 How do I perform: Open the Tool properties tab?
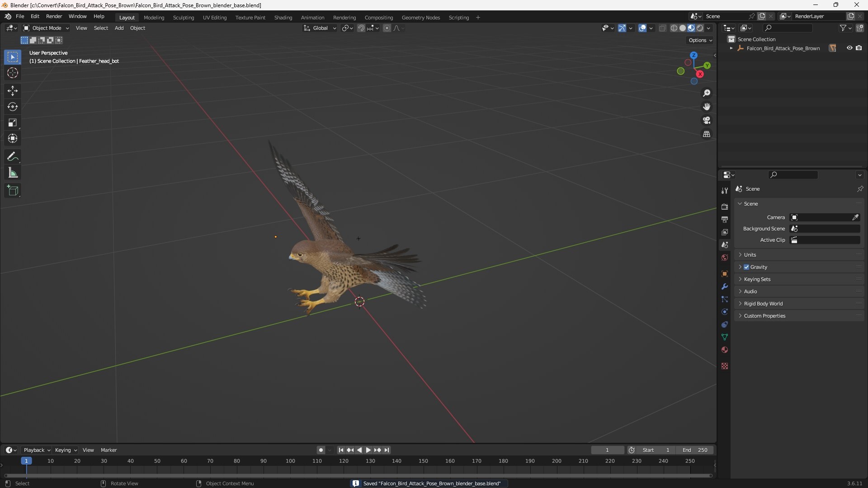click(x=725, y=191)
